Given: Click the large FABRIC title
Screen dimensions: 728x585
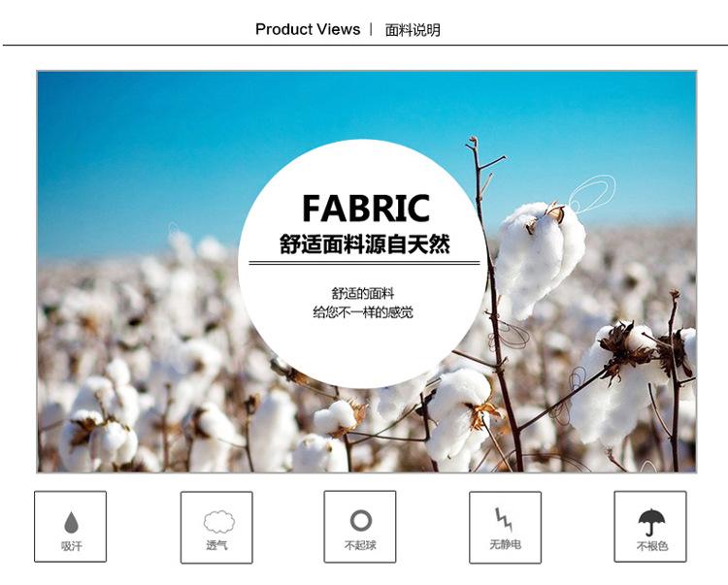Looking at the screenshot, I should [x=366, y=209].
